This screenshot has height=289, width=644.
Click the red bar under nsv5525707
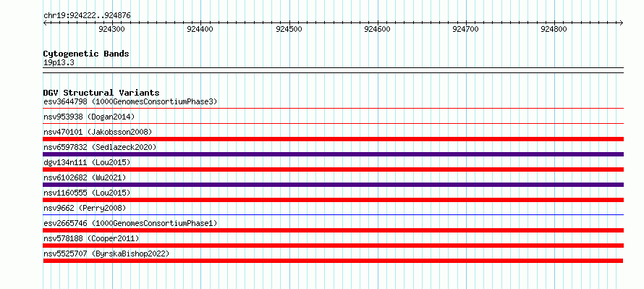333,261
